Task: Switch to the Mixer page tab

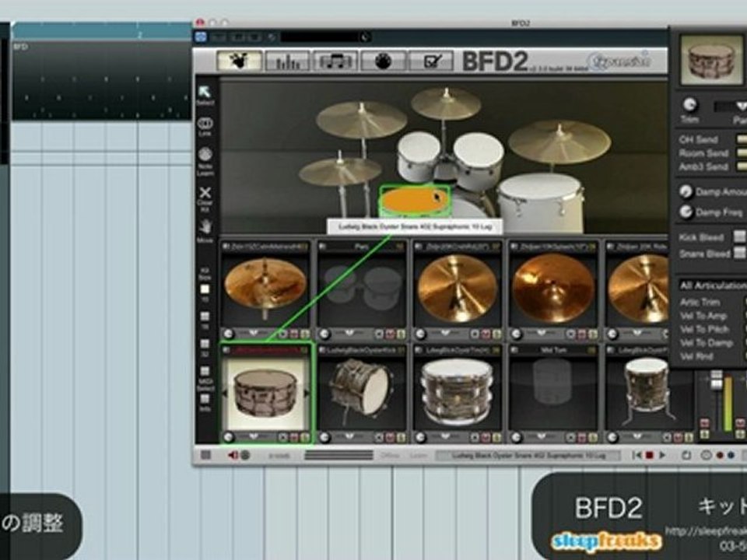Action: pyautogui.click(x=287, y=61)
